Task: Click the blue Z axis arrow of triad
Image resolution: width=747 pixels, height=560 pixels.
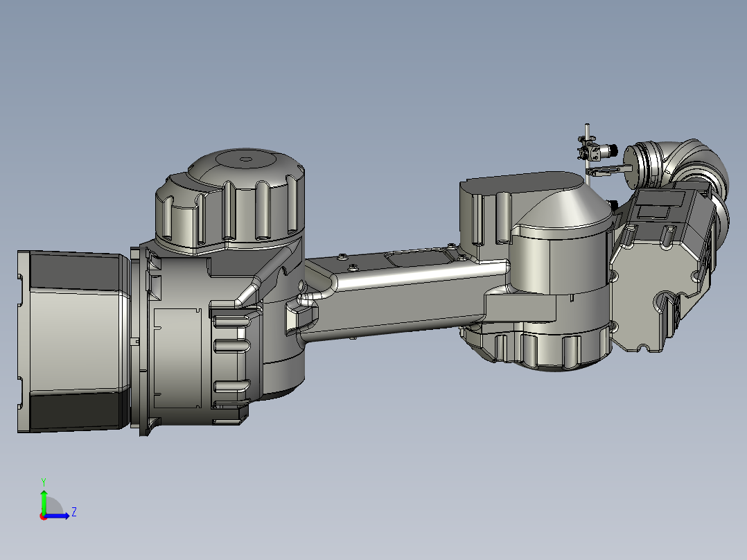Action: coord(58,516)
